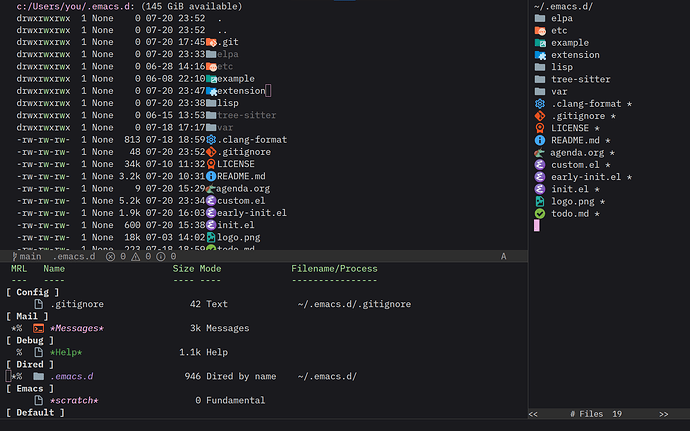This screenshot has height=431, width=690.
Task: Sort buffers by the Size column header
Action: (183, 269)
